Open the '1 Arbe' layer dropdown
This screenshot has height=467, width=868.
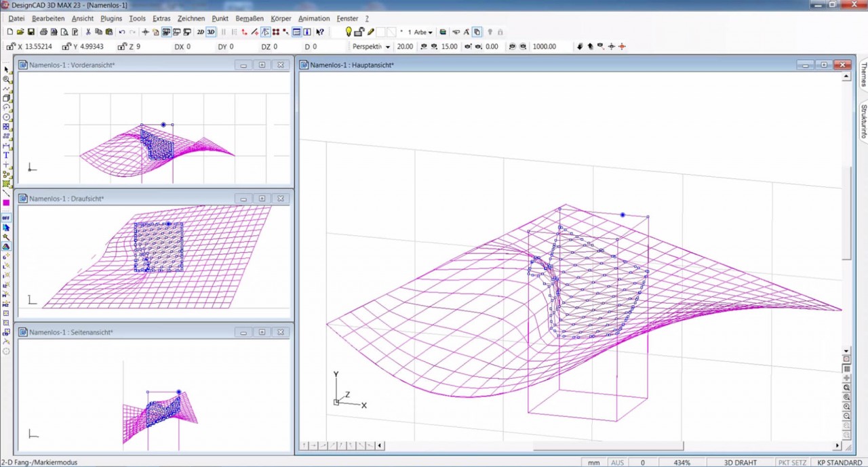click(x=430, y=32)
